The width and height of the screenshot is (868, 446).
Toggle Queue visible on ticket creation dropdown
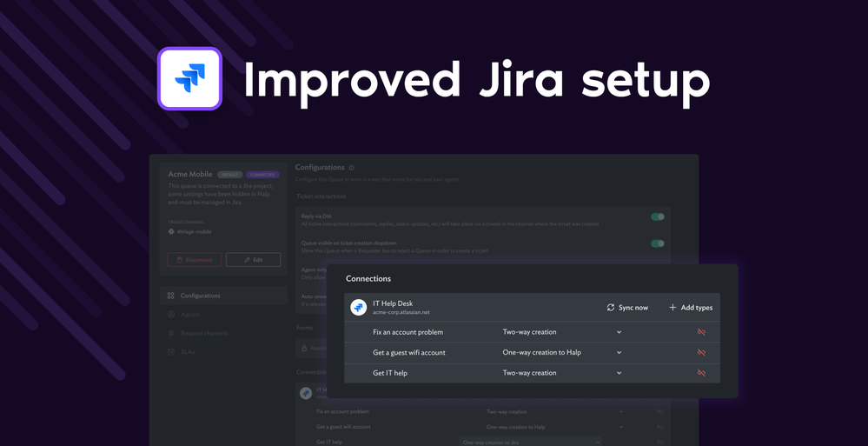(658, 243)
